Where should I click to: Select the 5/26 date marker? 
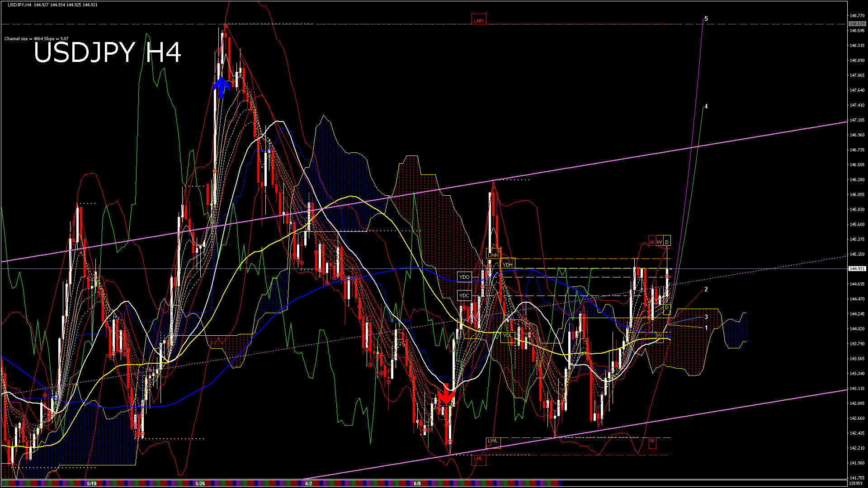(x=200, y=483)
